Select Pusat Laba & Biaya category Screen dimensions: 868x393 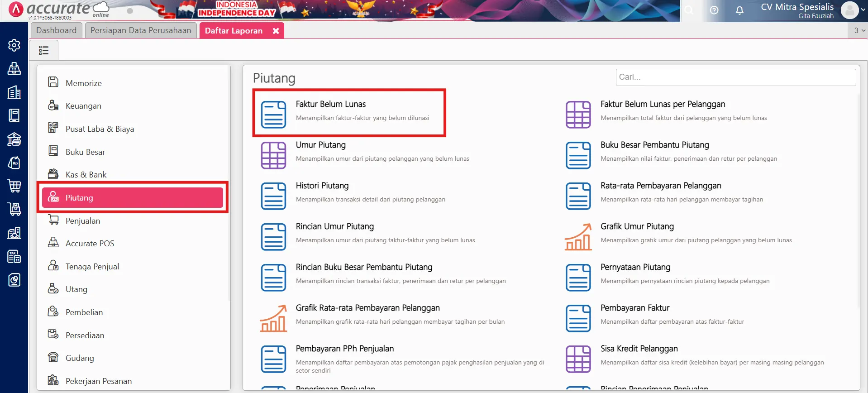[x=134, y=129]
